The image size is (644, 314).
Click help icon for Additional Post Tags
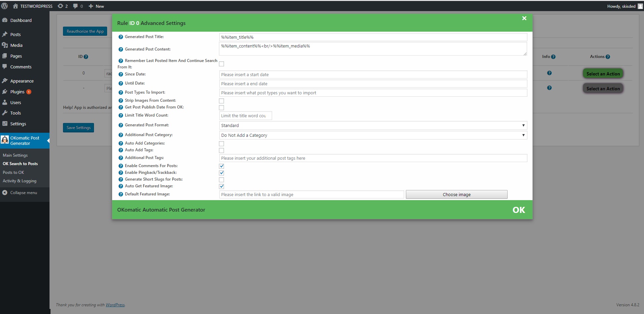pyautogui.click(x=121, y=158)
